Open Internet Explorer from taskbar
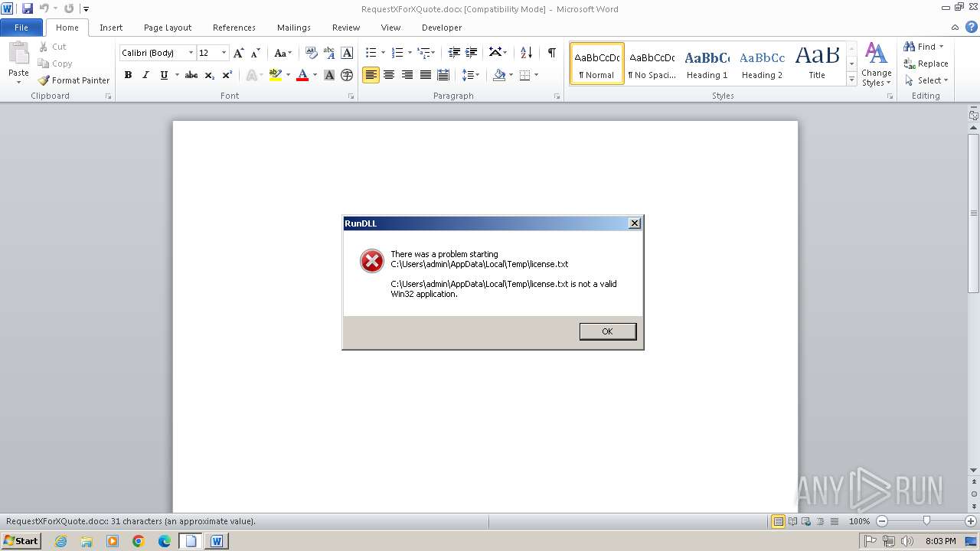This screenshot has height=551, width=980. click(60, 541)
